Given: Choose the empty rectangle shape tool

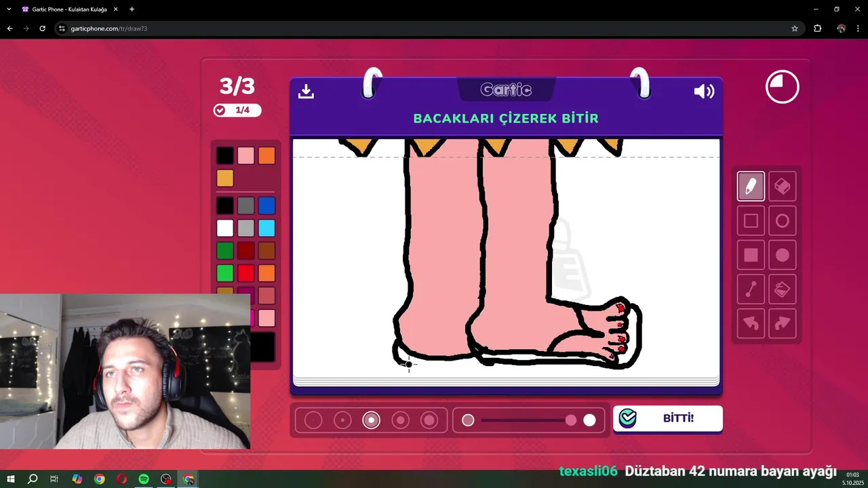Looking at the screenshot, I should click(751, 221).
